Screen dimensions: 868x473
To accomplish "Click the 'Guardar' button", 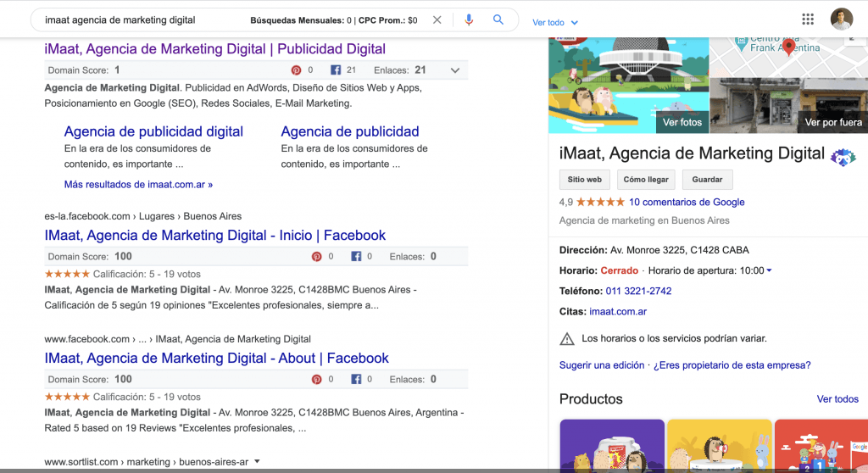I will point(708,180).
